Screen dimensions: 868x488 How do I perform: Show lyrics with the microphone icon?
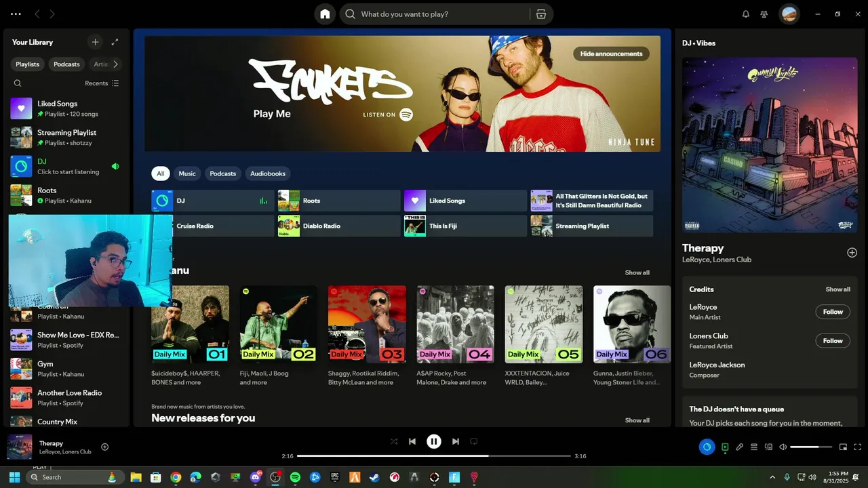(740, 447)
